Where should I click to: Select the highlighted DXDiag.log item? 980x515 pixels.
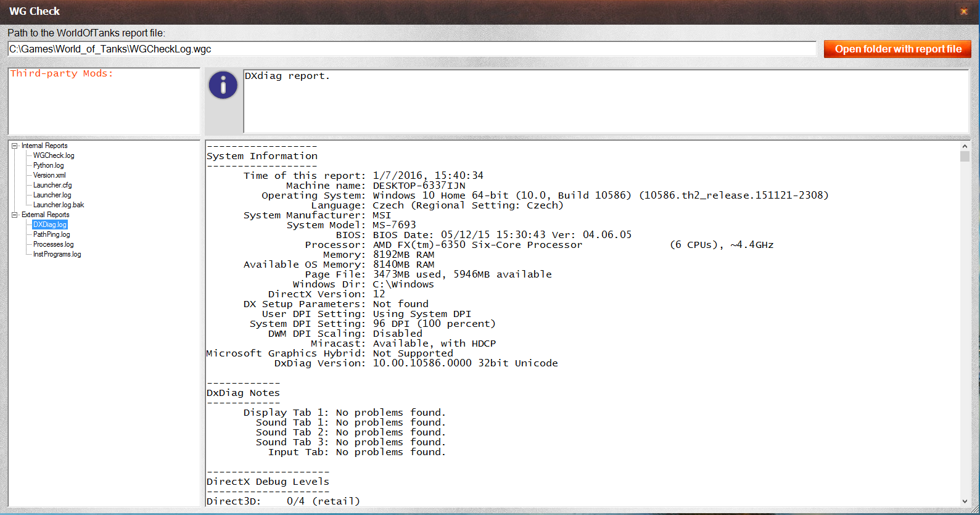click(49, 225)
